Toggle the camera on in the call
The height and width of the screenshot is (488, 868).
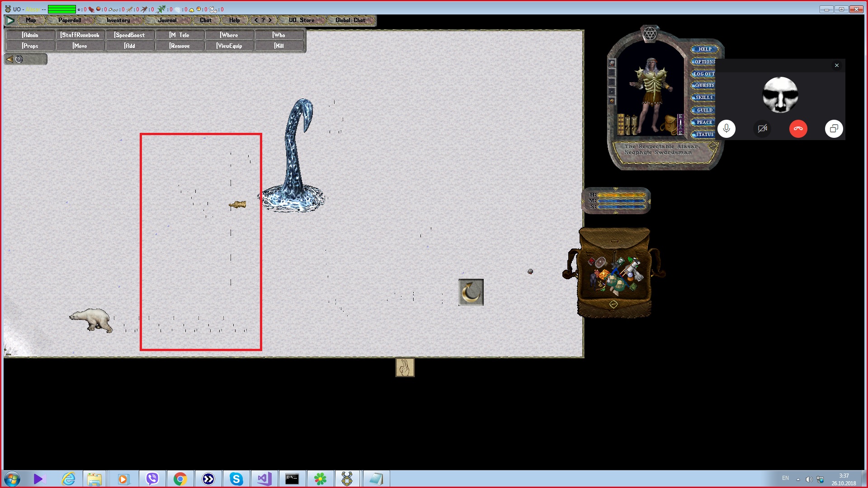(762, 129)
